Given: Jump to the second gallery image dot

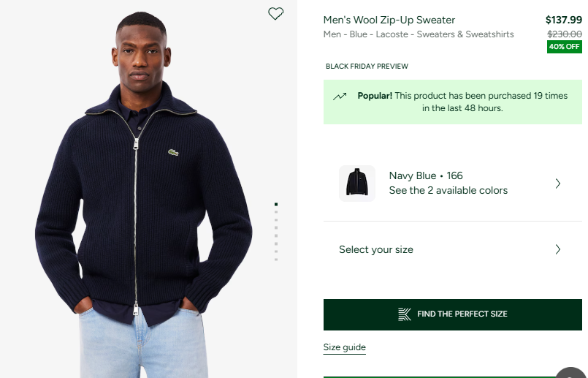Looking at the screenshot, I should tap(276, 213).
